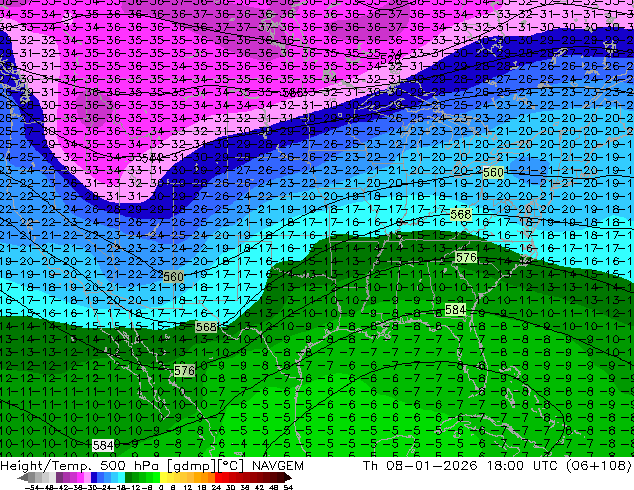Viewport: 634px width, 490px height.
Task: Click the '500 hPa' level text
Action: tap(131, 465)
